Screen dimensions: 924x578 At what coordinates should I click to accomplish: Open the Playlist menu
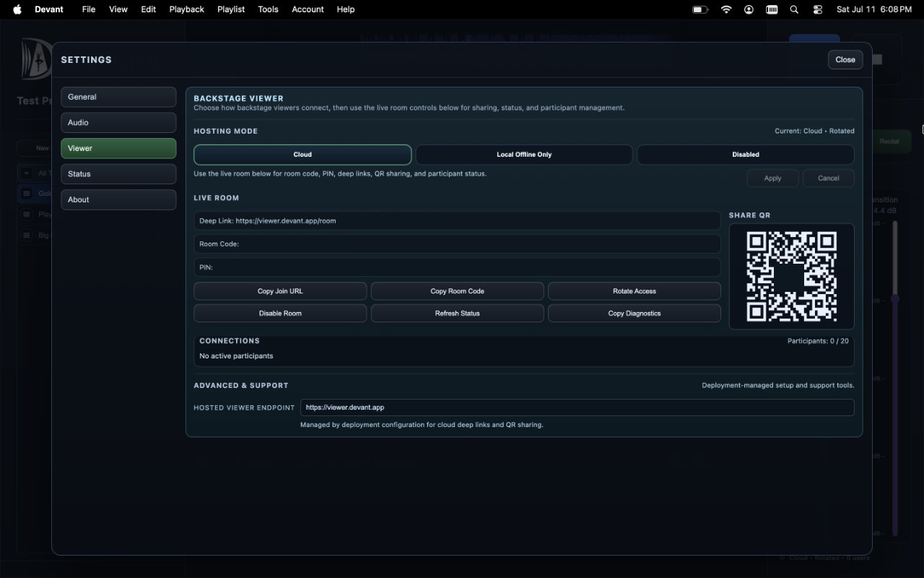click(x=231, y=9)
